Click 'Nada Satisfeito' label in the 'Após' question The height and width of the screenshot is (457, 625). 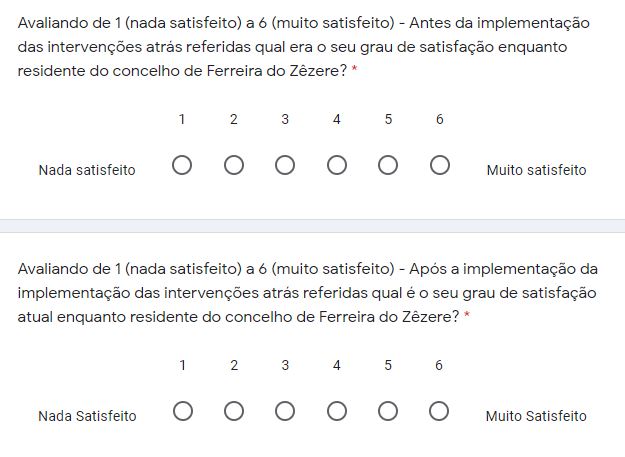[x=87, y=415]
